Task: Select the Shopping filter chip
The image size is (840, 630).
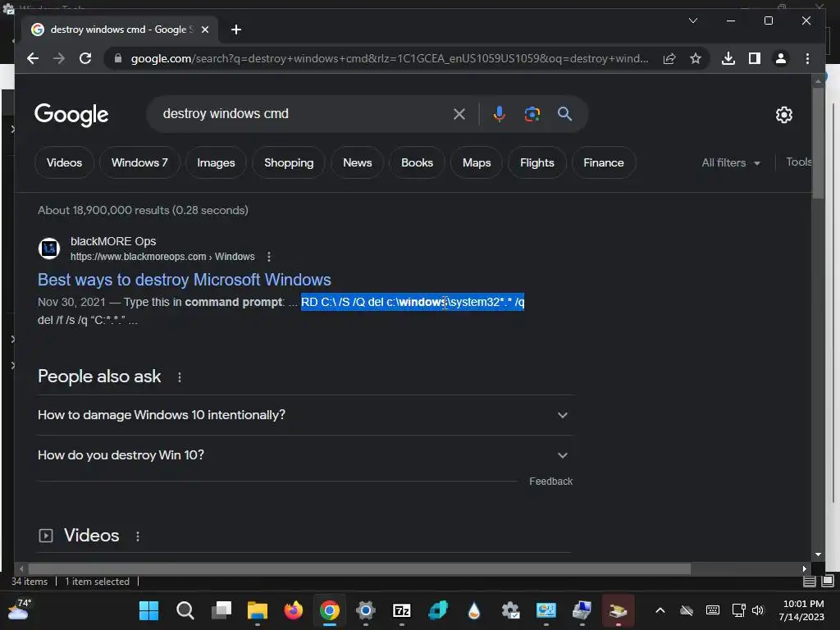Action: point(289,162)
